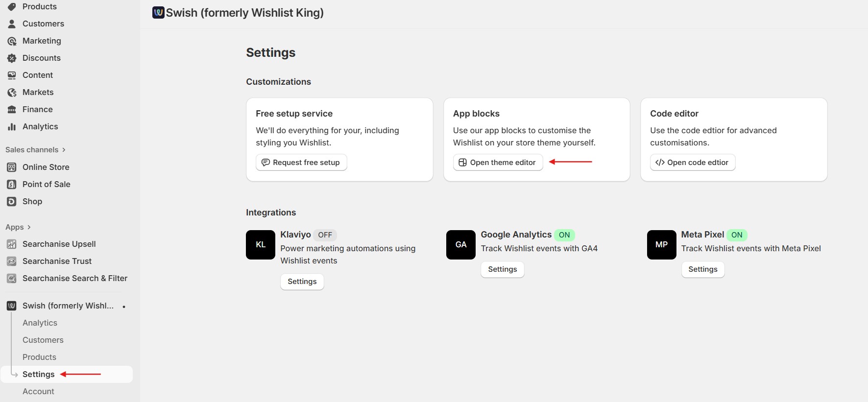The image size is (868, 402).
Task: Open code editor button
Action: (x=693, y=163)
